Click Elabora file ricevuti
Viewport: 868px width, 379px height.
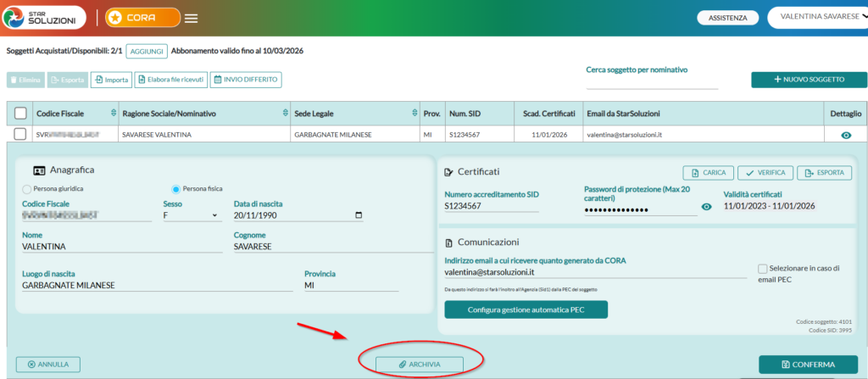171,80
